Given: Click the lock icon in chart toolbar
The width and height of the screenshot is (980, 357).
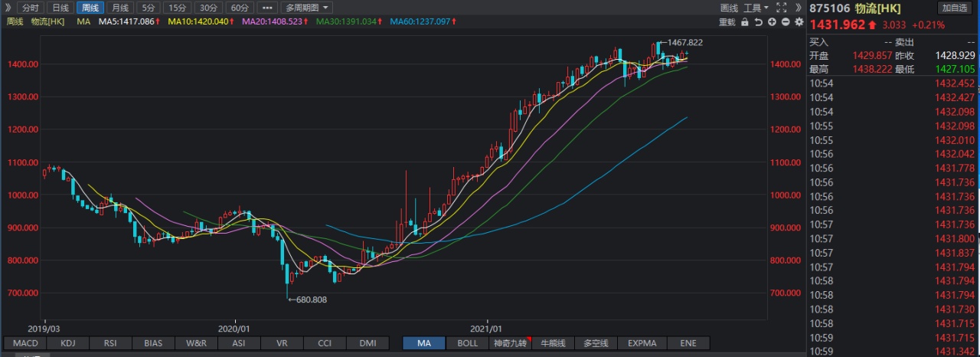Looking at the screenshot, I should coord(744,22).
